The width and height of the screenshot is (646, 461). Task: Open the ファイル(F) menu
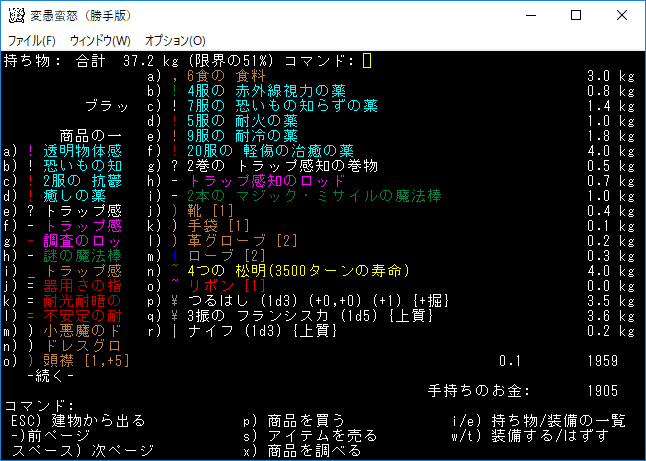point(31,41)
